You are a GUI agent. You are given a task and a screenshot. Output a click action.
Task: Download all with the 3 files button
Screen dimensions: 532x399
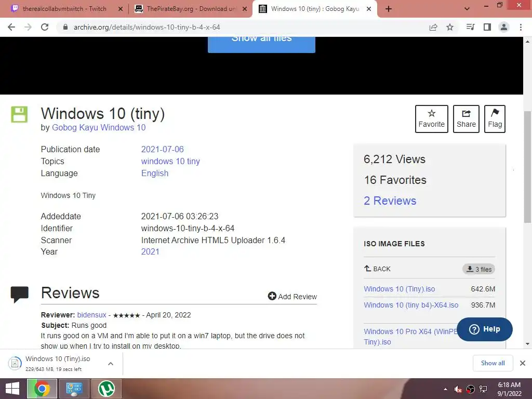pyautogui.click(x=478, y=269)
